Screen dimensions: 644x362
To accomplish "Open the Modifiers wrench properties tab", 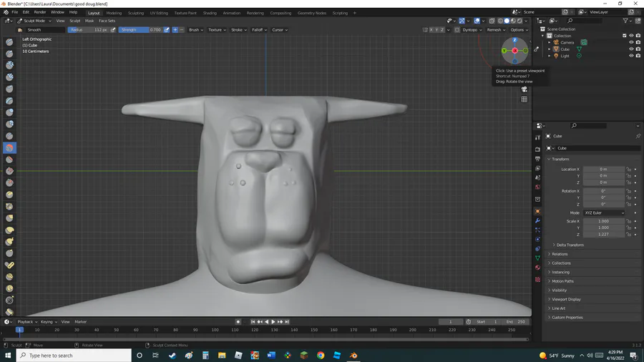I will 537,220.
